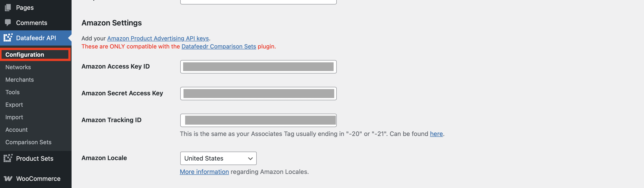Select Merchants in the sidebar
Image resolution: width=644 pixels, height=188 pixels.
point(19,79)
